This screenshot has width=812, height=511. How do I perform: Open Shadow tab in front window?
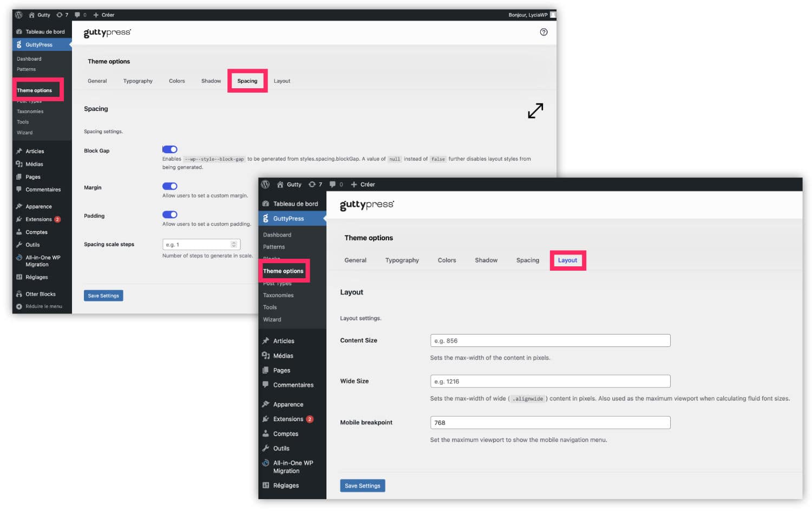[486, 260]
